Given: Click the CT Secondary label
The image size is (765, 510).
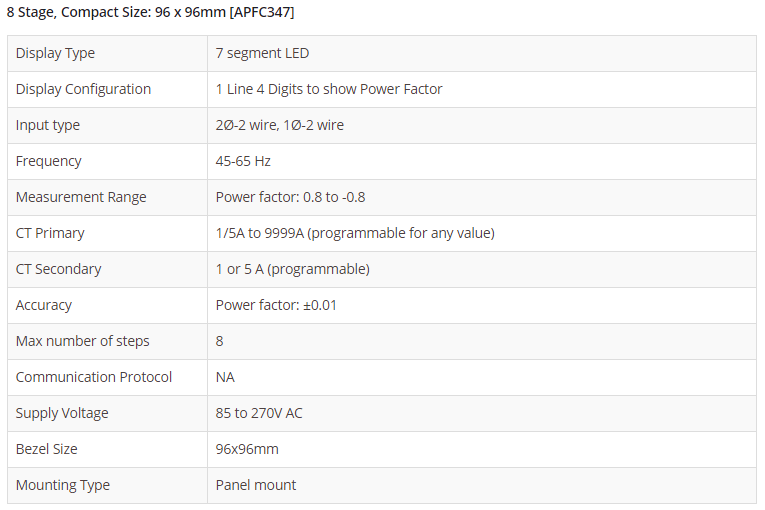Looking at the screenshot, I should click(58, 269).
